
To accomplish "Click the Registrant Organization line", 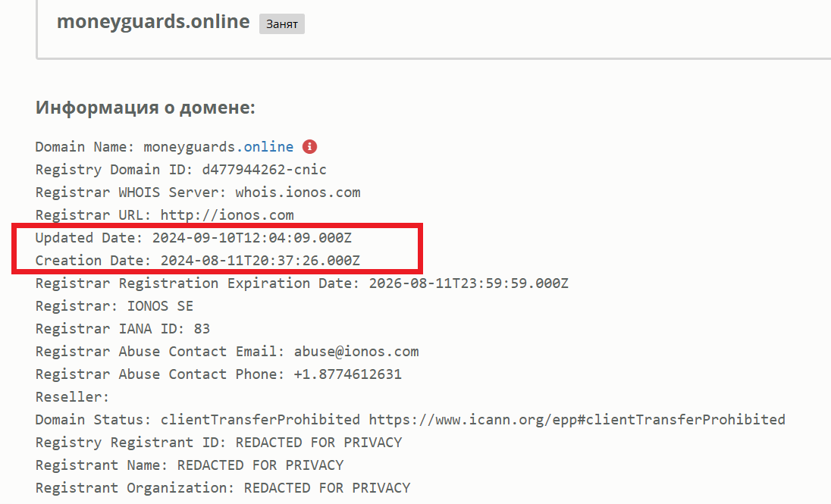I will (x=223, y=488).
